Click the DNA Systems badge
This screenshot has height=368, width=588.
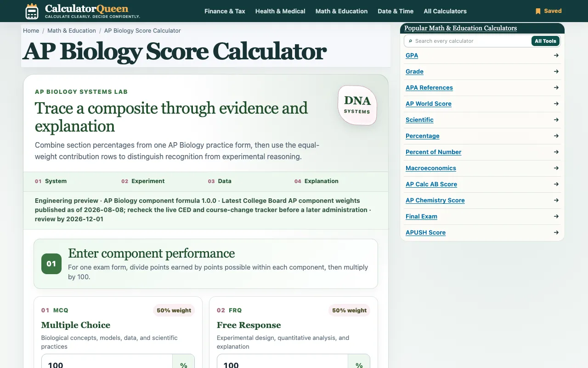click(357, 105)
